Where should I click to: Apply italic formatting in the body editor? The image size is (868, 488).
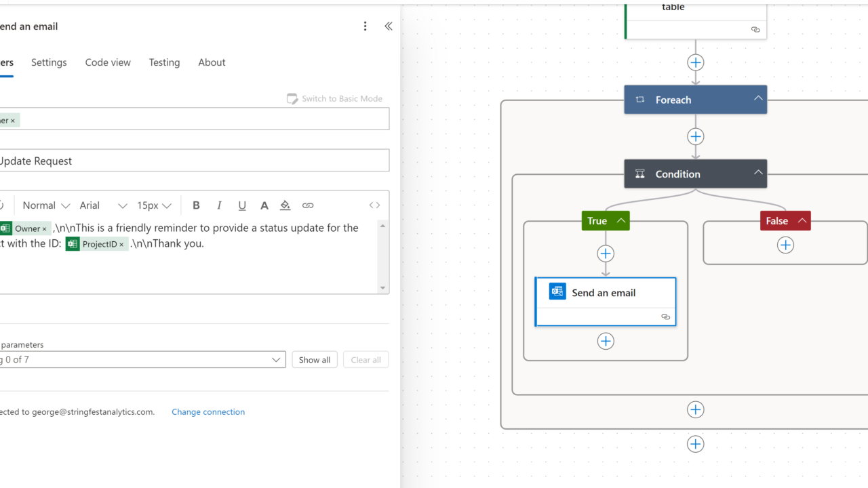coord(219,205)
